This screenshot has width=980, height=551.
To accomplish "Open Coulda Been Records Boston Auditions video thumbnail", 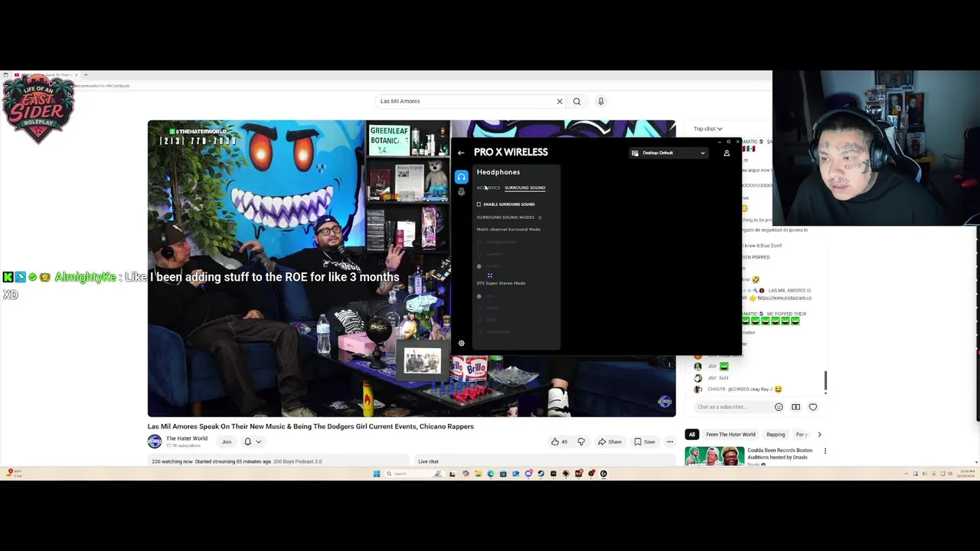I will point(714,457).
